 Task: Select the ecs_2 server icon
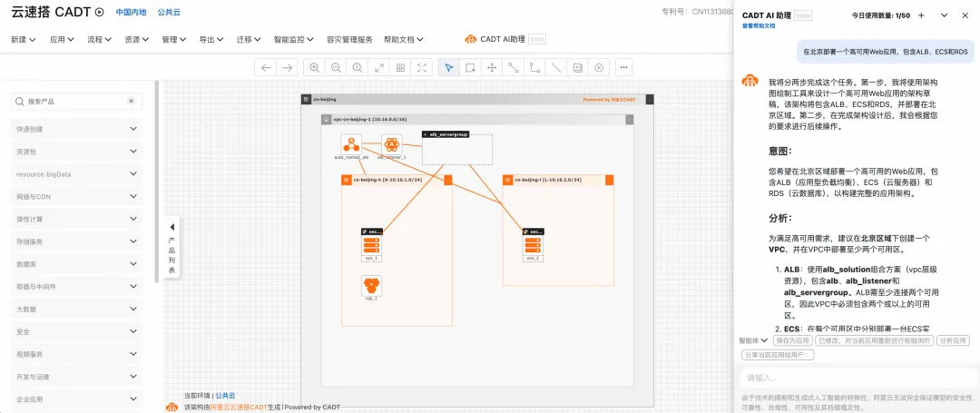[534, 244]
